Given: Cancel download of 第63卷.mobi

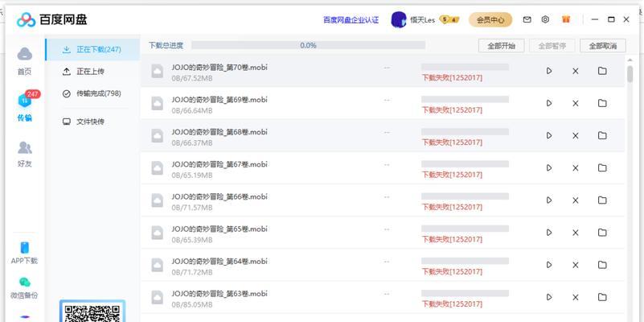Looking at the screenshot, I should (576, 297).
